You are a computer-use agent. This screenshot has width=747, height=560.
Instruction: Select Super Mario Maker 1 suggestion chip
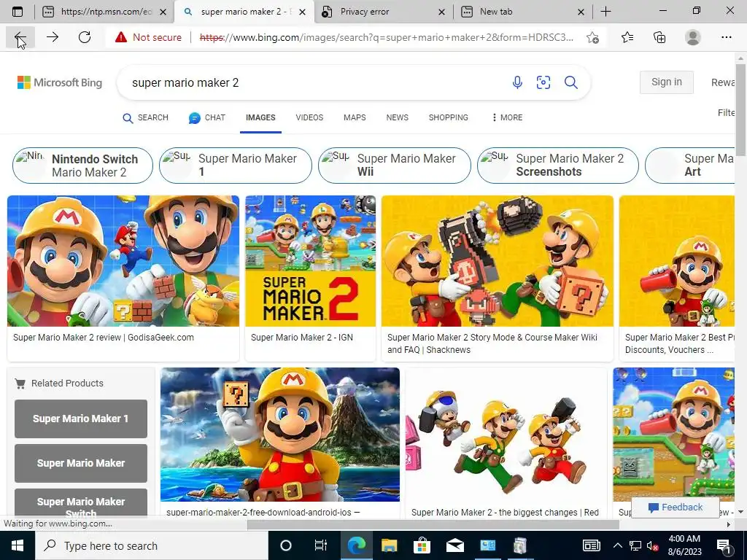236,166
